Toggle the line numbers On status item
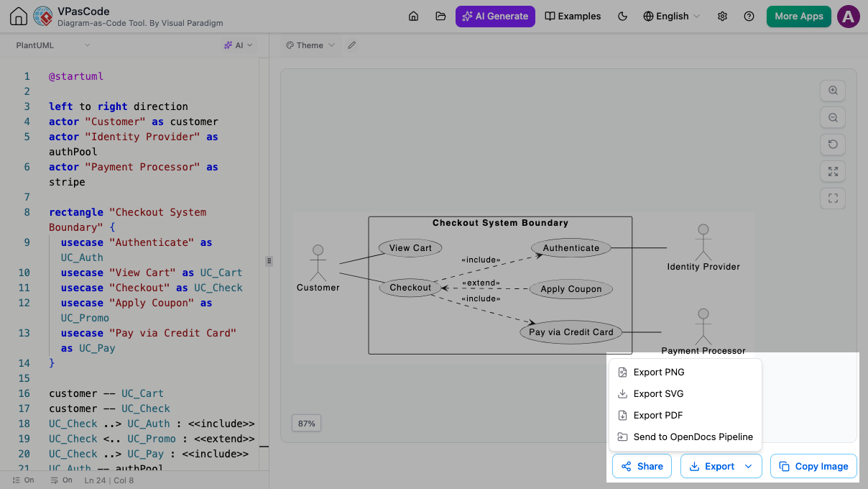Image resolution: width=868 pixels, height=489 pixels. [23, 480]
